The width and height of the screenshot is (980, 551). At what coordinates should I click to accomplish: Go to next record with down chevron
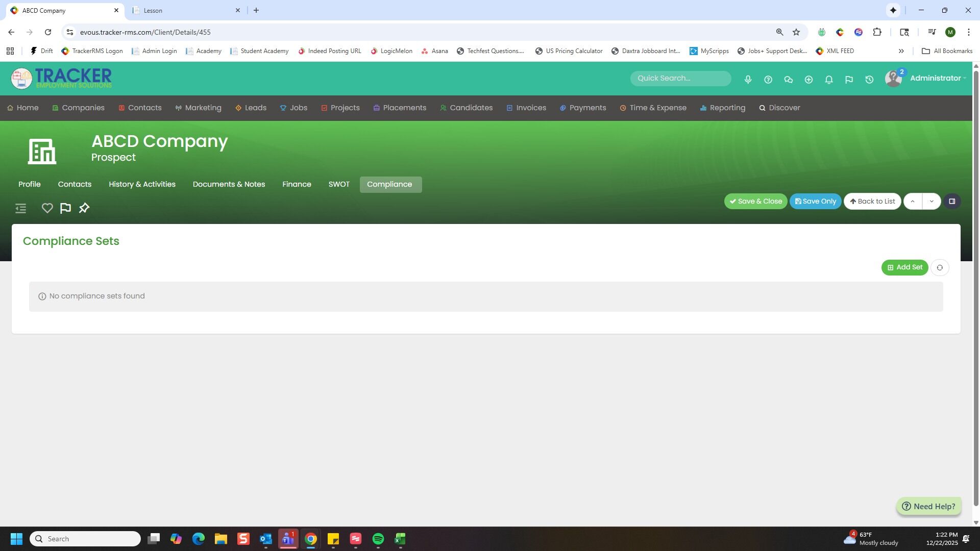coord(932,202)
